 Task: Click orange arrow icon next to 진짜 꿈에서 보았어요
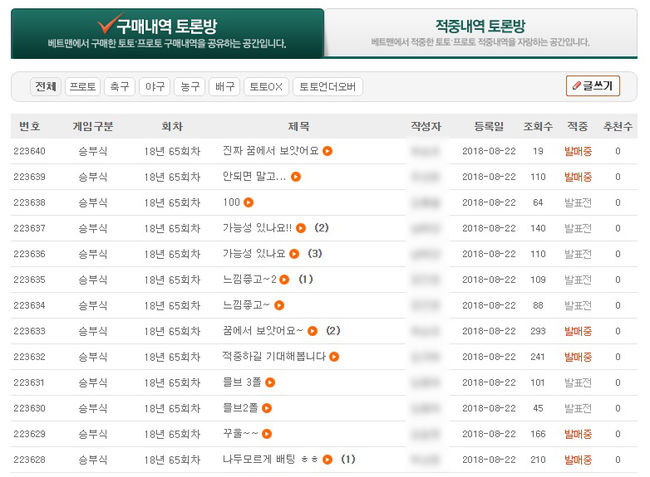pyautogui.click(x=327, y=151)
